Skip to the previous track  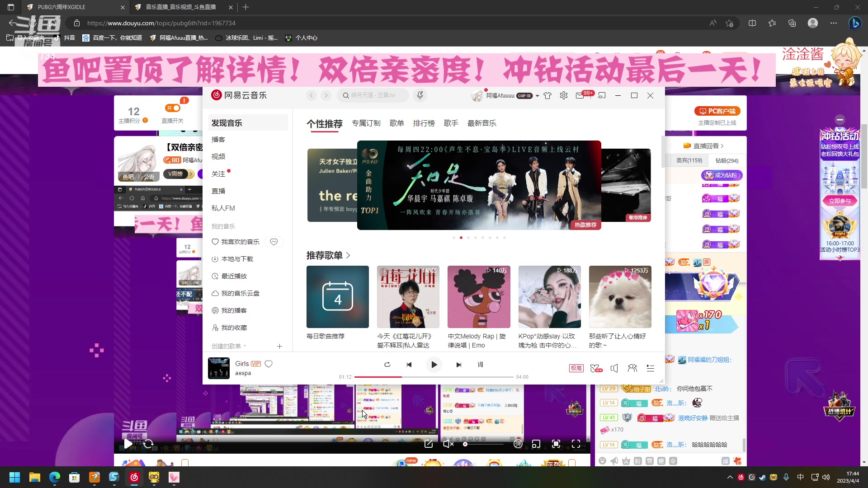(409, 365)
